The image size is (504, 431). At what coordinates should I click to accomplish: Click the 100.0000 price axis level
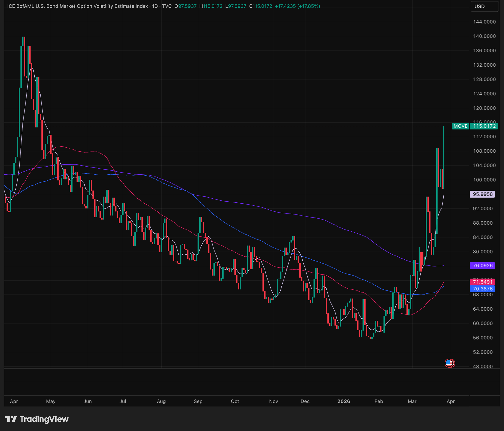point(484,180)
